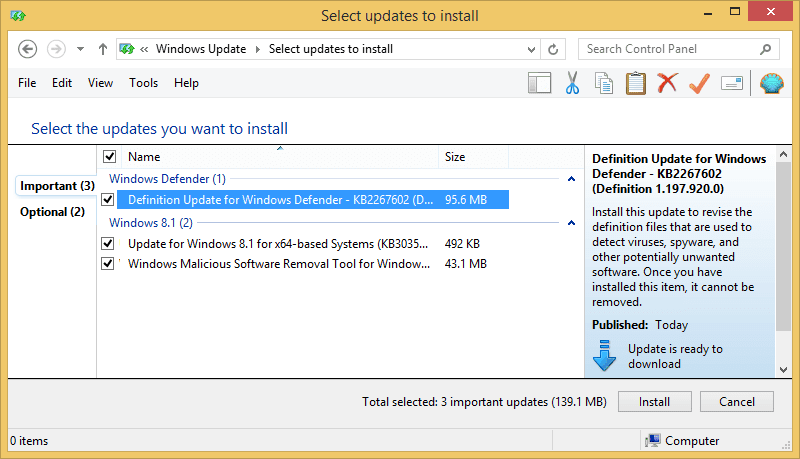Viewport: 800px width, 459px height.
Task: Click the 43.1 MB size value
Action: click(x=466, y=264)
